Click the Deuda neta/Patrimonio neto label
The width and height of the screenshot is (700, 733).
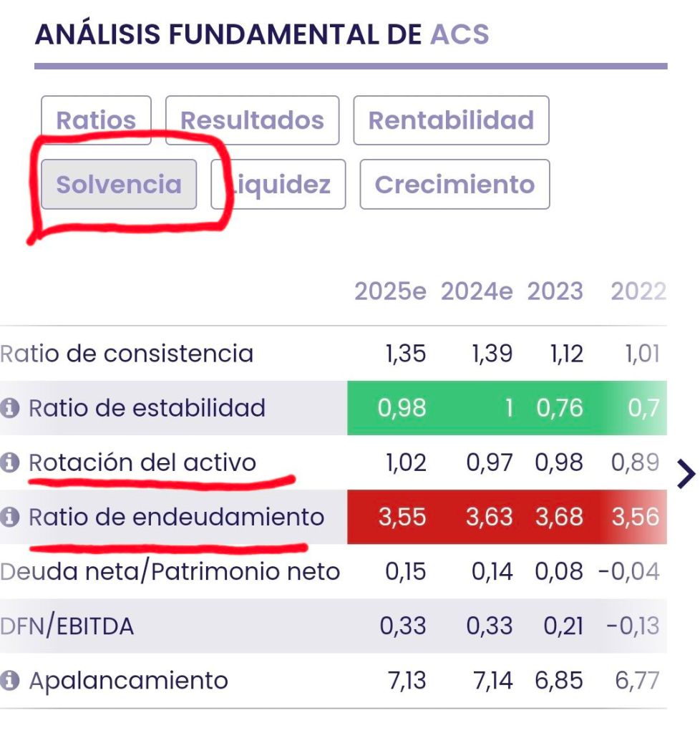[170, 572]
